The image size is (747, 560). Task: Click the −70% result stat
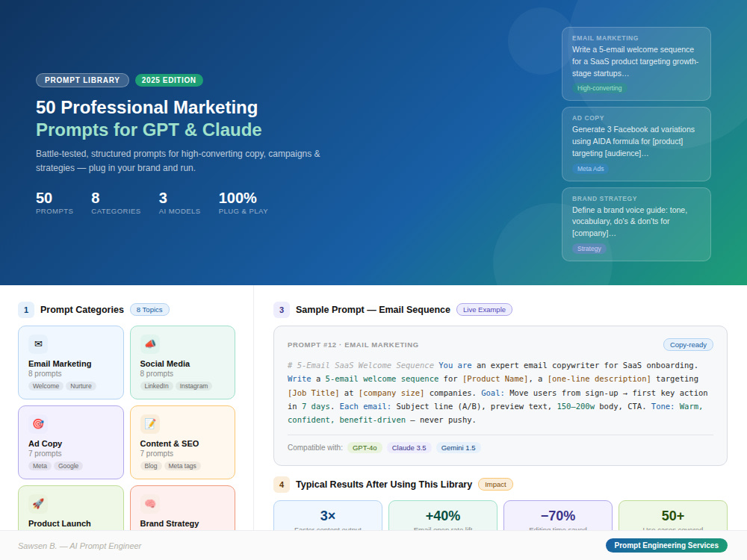558,516
